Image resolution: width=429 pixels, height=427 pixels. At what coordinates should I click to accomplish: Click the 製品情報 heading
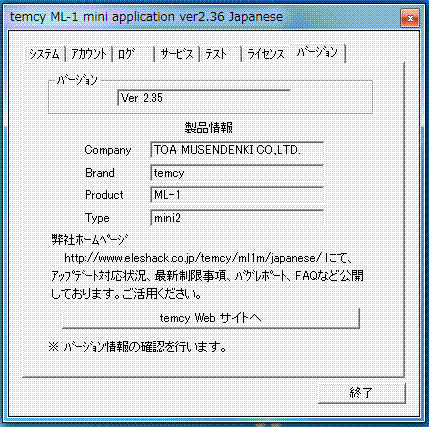click(209, 128)
